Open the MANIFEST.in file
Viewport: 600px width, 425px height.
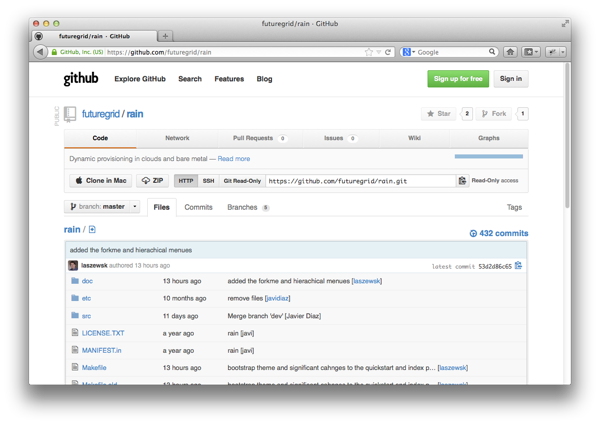[101, 350]
